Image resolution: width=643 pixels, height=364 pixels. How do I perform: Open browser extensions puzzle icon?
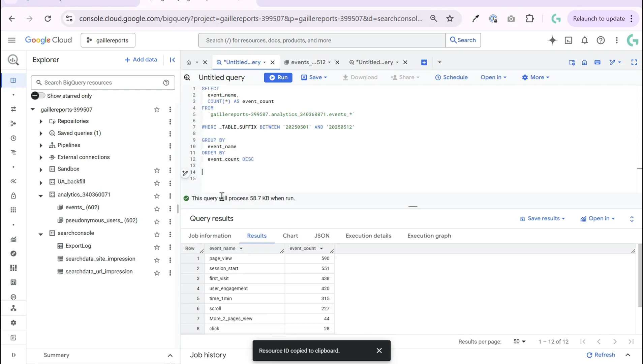pyautogui.click(x=529, y=19)
